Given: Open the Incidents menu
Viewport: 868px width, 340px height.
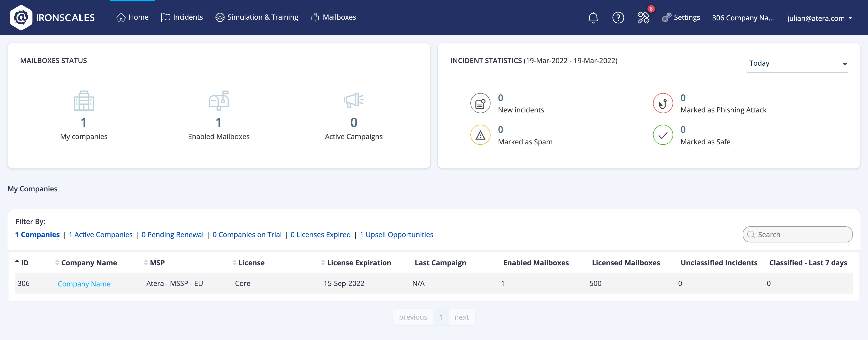Looking at the screenshot, I should pos(182,17).
